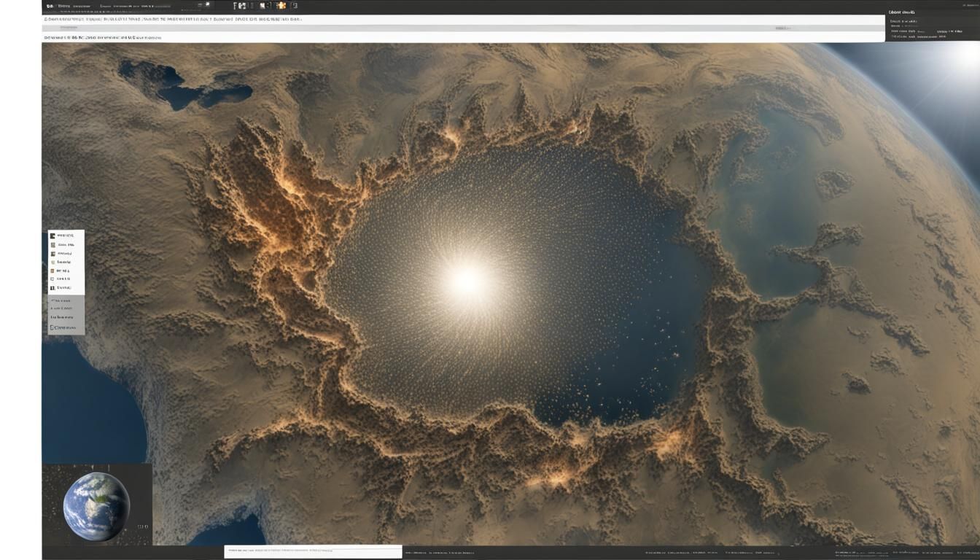Image resolution: width=980 pixels, height=560 pixels.
Task: Open the dropdown at the right of the address bar
Action: pyautogui.click(x=782, y=27)
